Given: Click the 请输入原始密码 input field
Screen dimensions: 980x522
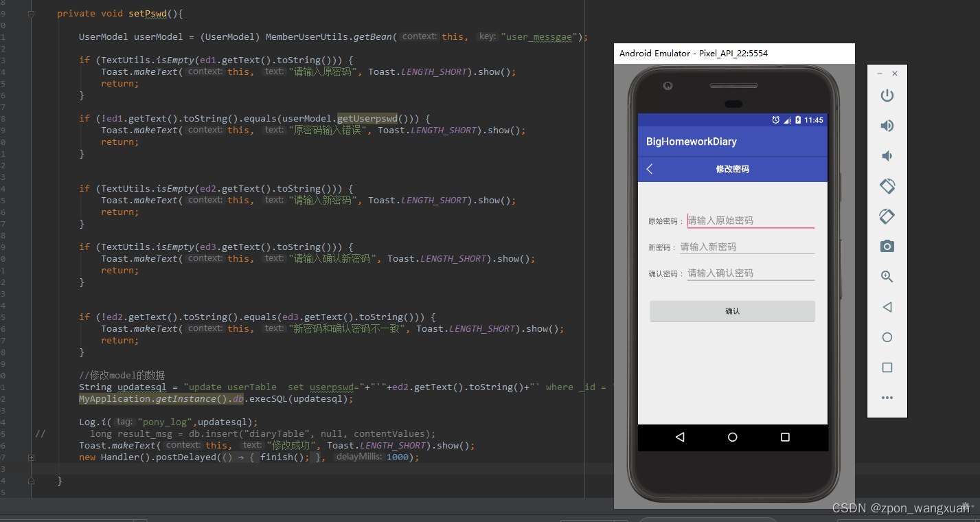Looking at the screenshot, I should 751,220.
